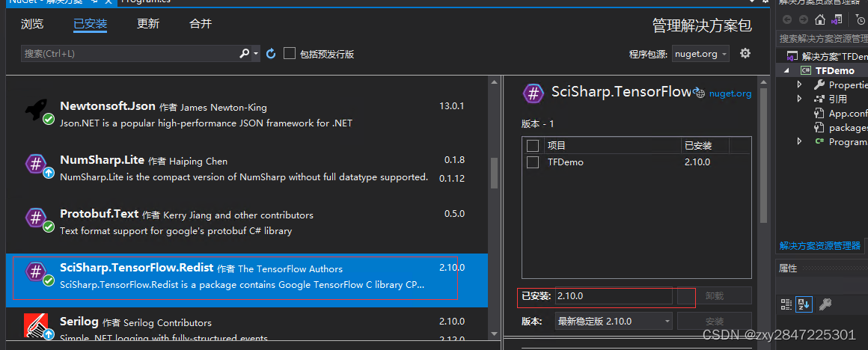Click the Protobuf.Text package icon

click(37, 218)
